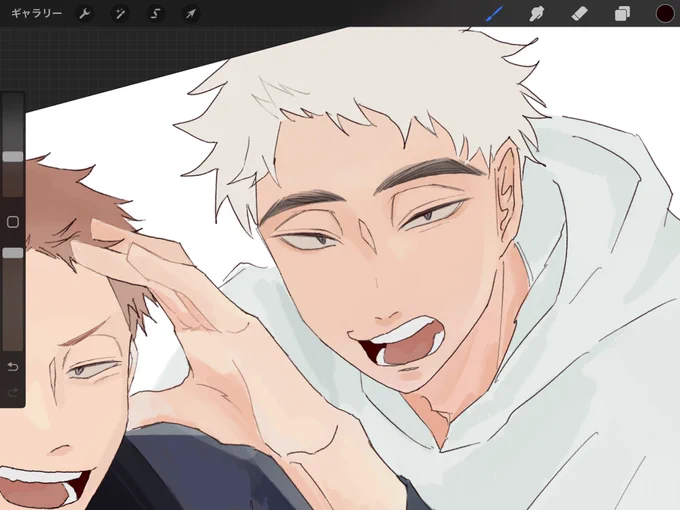Viewport: 680px width, 510px height.
Task: Undo the last stroke with sidebar arrow
Action: (x=13, y=367)
